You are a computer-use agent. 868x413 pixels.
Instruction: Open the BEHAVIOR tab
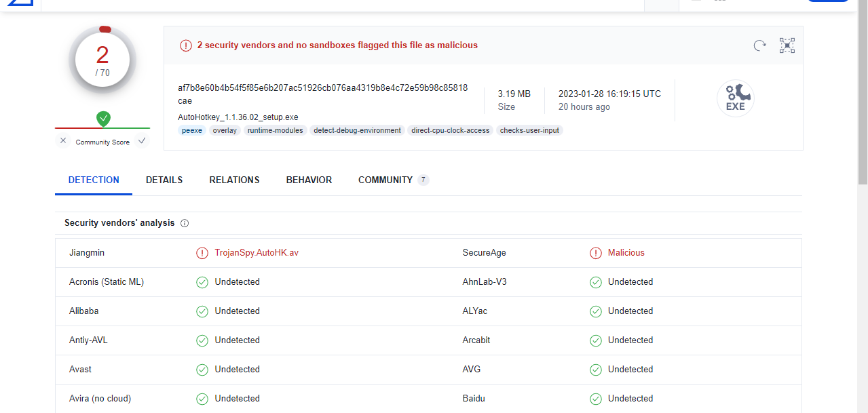click(x=309, y=180)
